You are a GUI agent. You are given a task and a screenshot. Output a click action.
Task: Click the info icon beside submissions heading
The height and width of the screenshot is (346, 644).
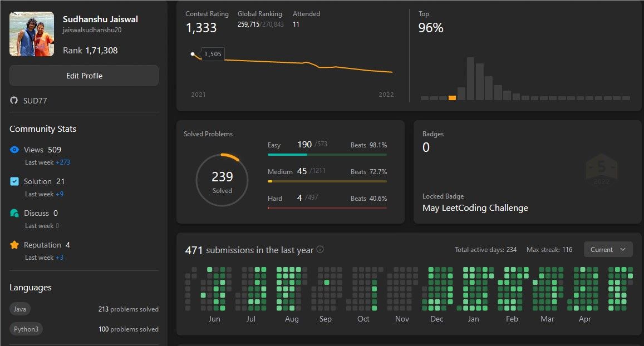(x=321, y=249)
